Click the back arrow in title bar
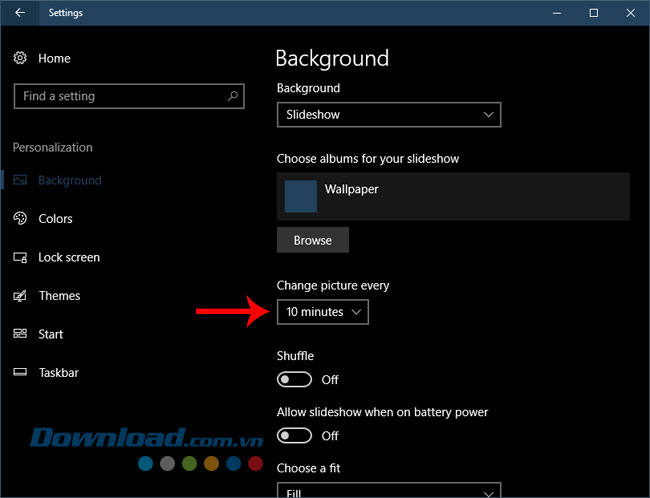This screenshot has height=498, width=650. [20, 13]
